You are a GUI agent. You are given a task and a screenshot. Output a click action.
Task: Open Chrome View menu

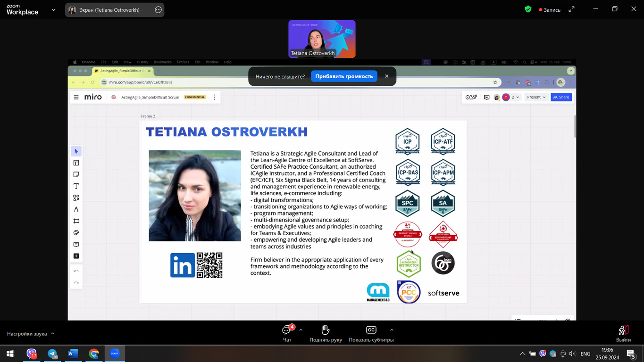(127, 62)
